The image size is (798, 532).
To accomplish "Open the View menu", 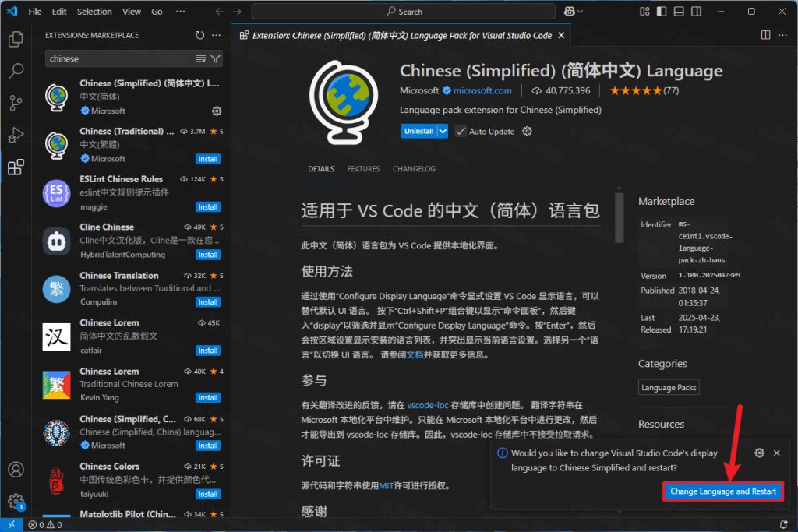I will coord(131,11).
